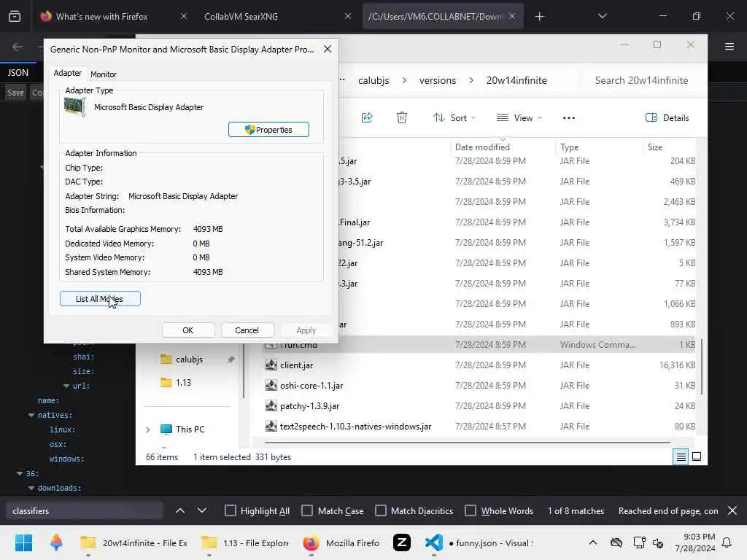Open calubjs folder in navigation pane
747x560 pixels.
pyautogui.click(x=189, y=359)
